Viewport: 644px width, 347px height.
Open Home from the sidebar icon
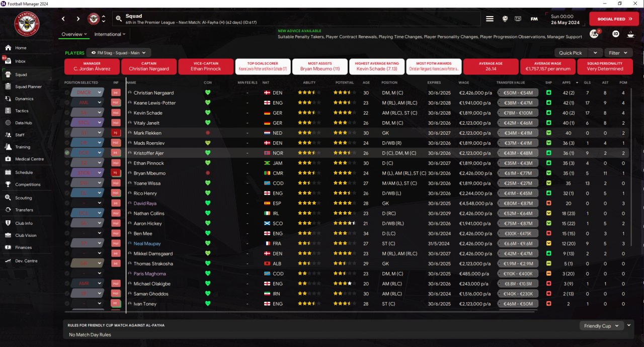point(8,48)
